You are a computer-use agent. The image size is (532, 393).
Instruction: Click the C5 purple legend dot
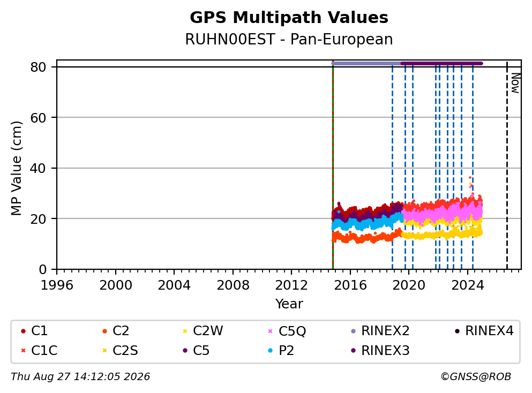pyautogui.click(x=185, y=351)
